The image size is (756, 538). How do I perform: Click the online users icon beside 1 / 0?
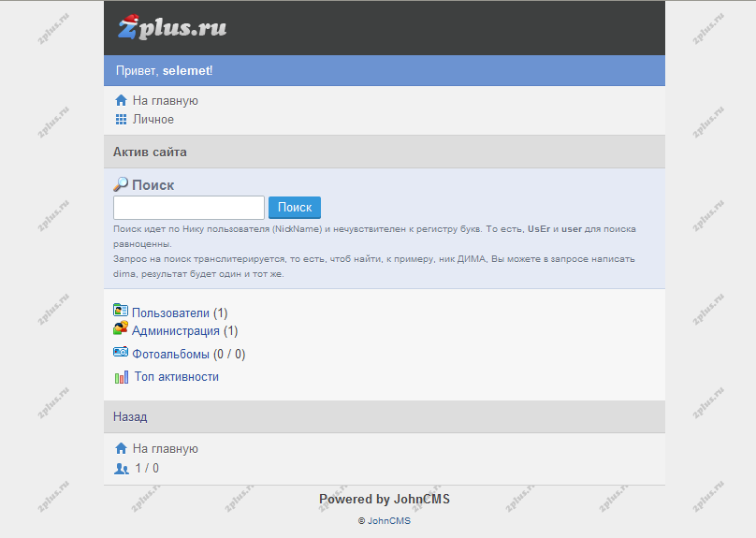coord(122,469)
